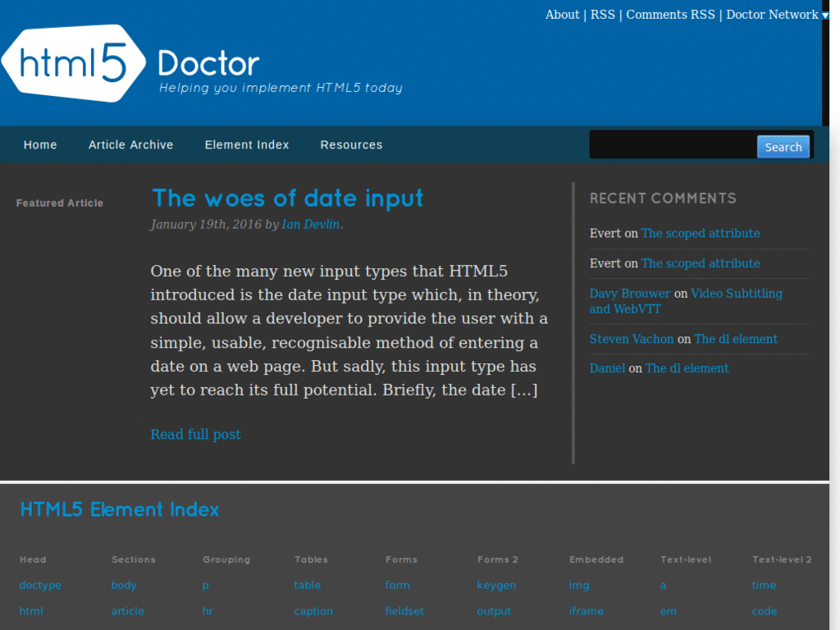Open Steven Vachon's 'The dl element' link

pos(736,339)
